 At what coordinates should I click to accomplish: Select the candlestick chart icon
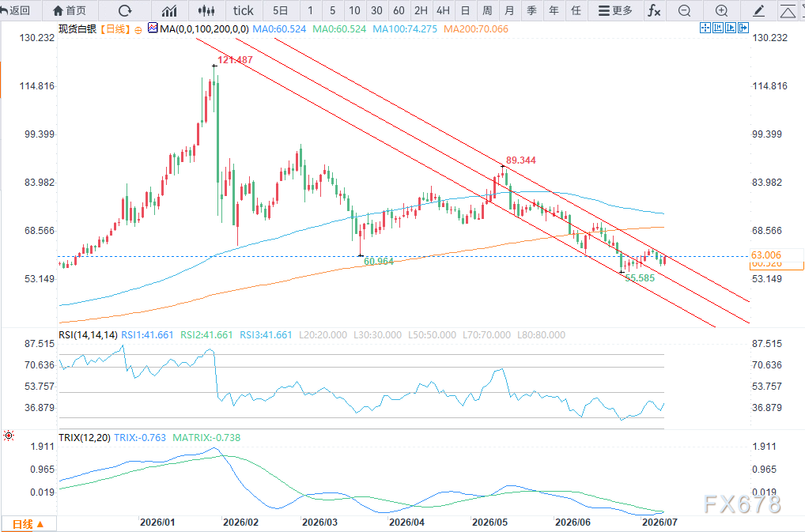click(x=206, y=10)
